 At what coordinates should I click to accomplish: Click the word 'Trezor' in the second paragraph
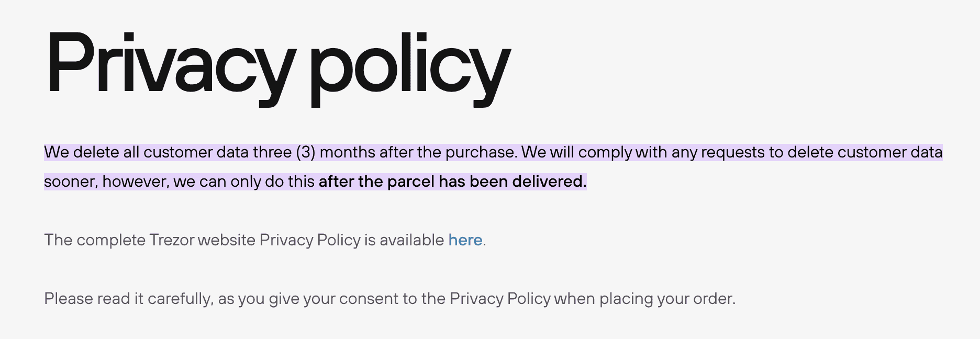pos(172,240)
